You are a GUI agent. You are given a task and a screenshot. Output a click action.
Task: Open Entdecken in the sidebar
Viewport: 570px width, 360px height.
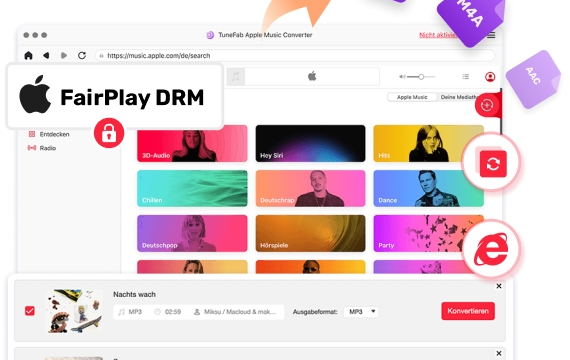[49, 134]
